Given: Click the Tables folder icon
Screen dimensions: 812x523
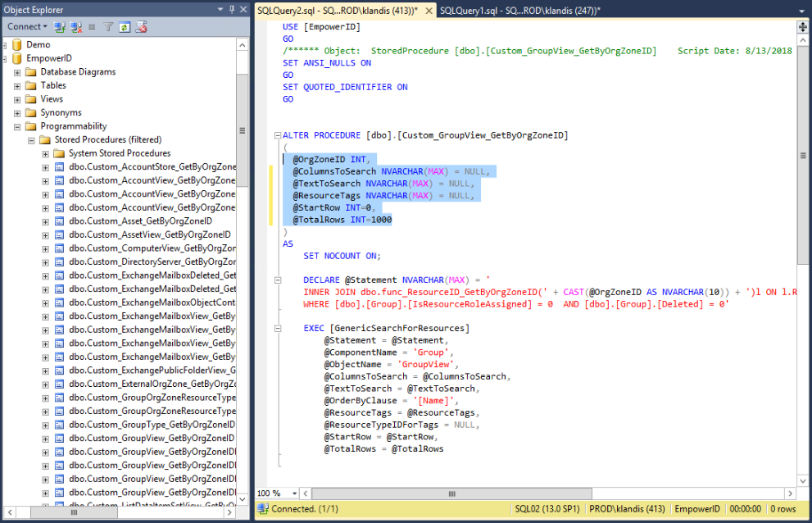Looking at the screenshot, I should pos(31,85).
